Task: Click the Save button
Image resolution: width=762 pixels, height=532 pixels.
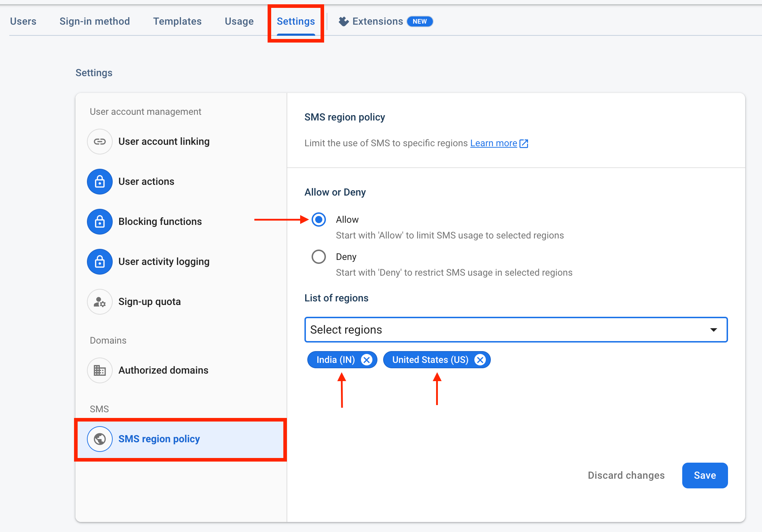Action: 705,475
